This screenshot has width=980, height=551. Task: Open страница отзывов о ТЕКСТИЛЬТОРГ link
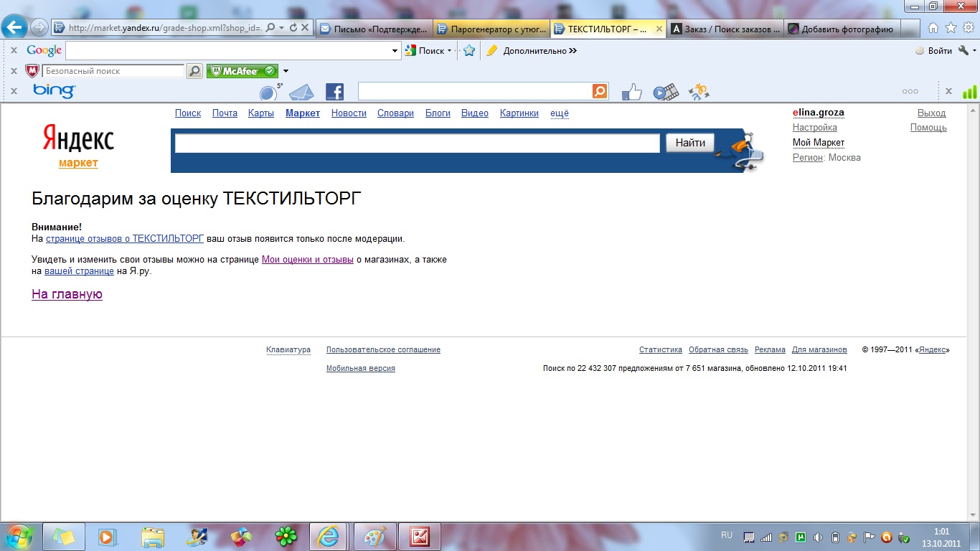point(125,238)
